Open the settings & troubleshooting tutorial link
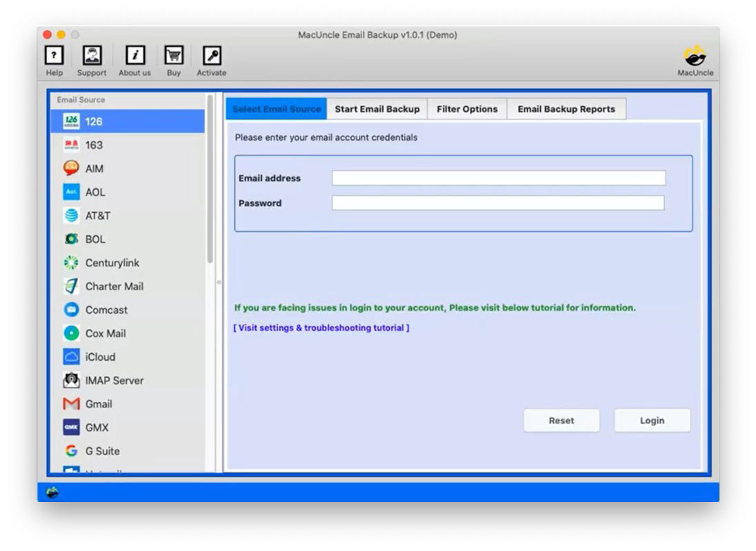The image size is (756, 551). pos(321,328)
